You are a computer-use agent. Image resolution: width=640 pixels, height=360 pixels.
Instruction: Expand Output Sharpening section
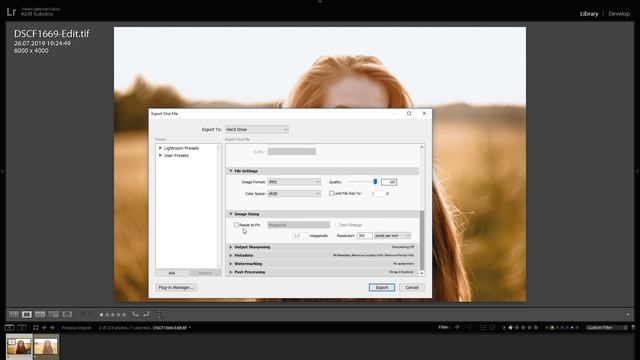[231, 247]
